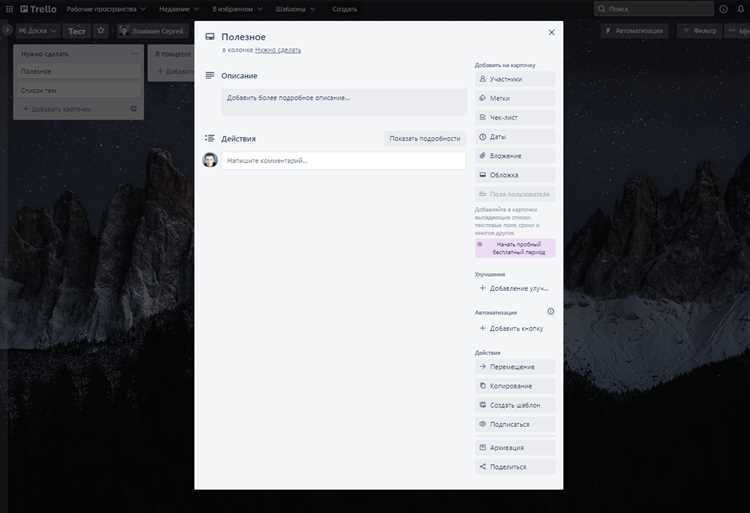Click the Создать button in header

click(344, 9)
